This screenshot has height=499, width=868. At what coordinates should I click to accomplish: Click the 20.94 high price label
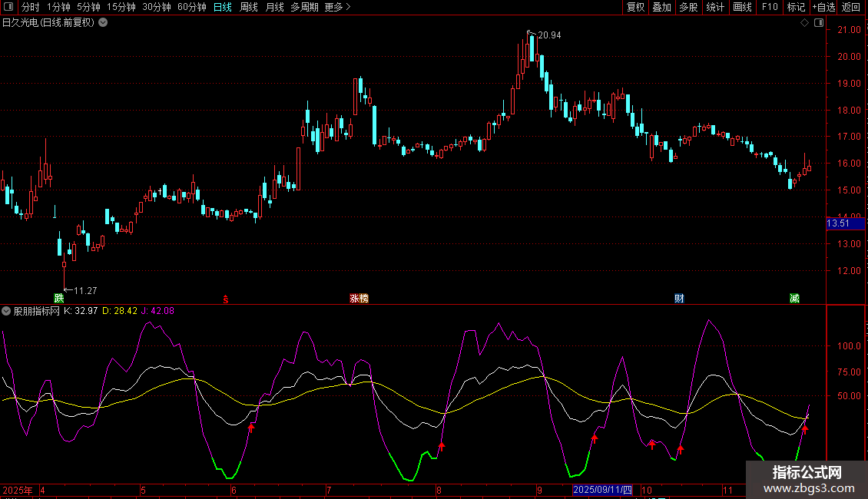tap(549, 35)
